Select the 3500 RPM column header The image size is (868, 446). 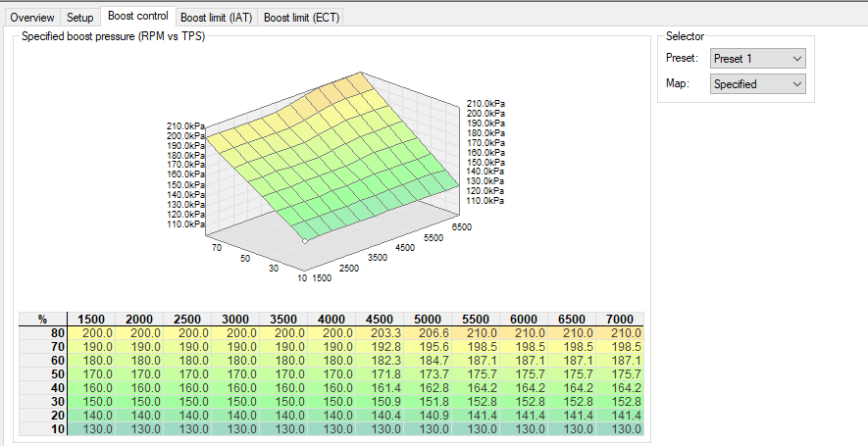pyautogui.click(x=283, y=320)
